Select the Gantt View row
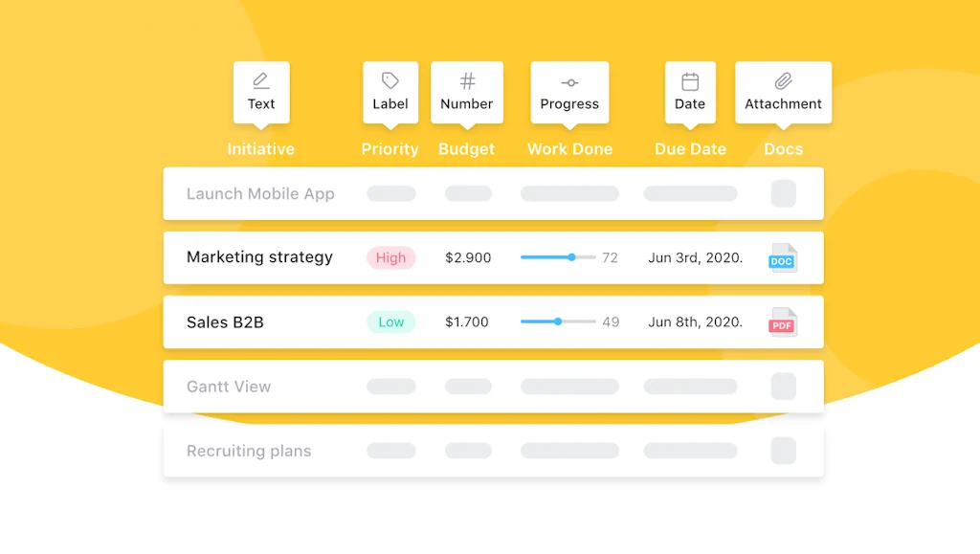This screenshot has width=980, height=554. point(229,387)
